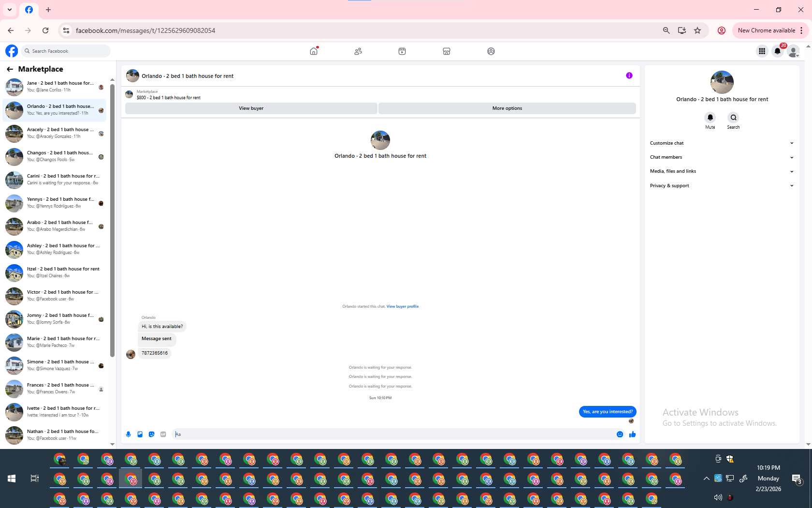Open browser tab search dropdown arrow
The image size is (812, 508).
[10, 10]
